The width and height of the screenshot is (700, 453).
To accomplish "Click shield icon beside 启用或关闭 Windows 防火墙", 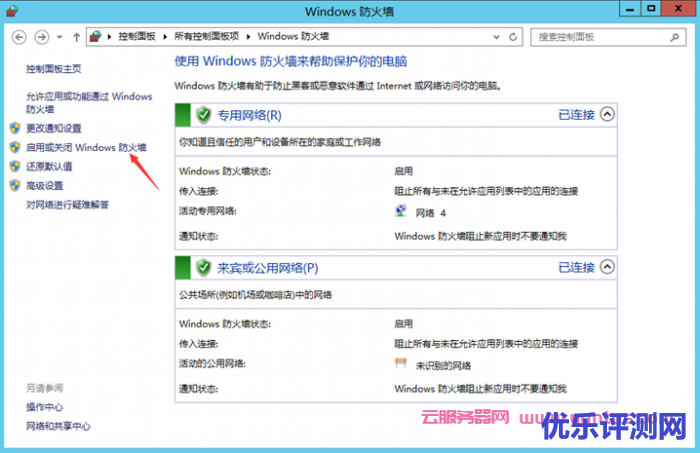I will coord(15,147).
